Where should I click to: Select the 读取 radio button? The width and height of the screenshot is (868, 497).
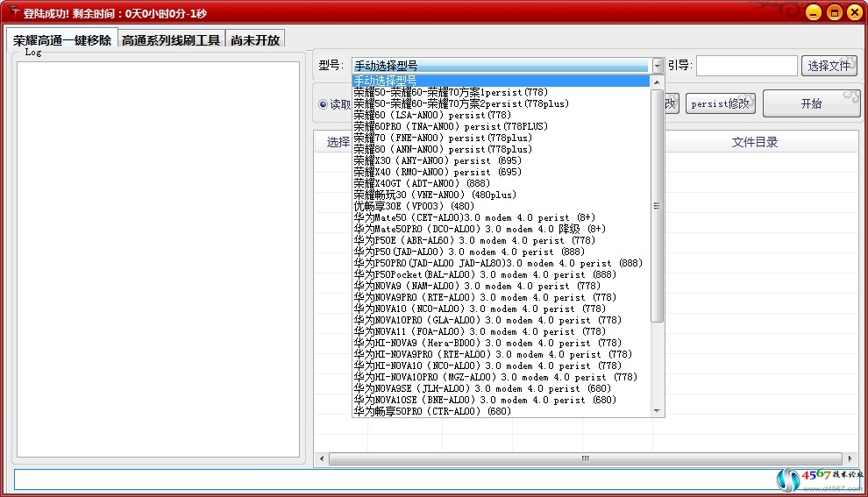pos(324,104)
